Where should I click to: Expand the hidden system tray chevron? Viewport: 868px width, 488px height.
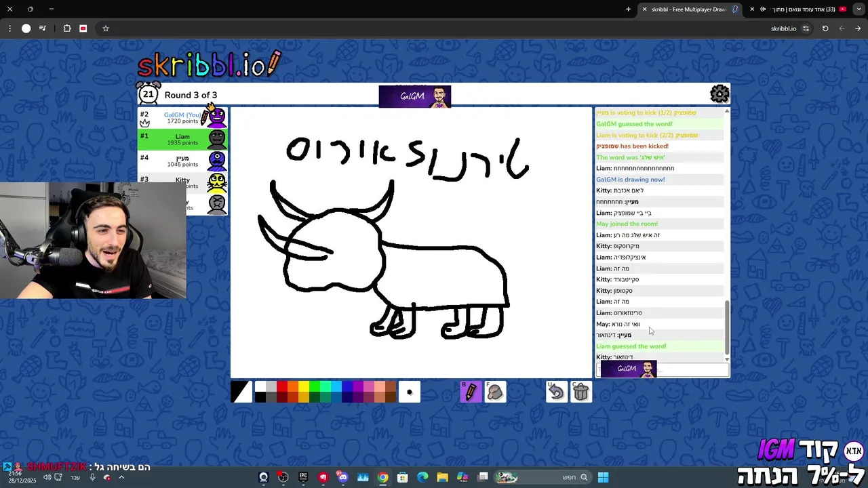pyautogui.click(x=121, y=477)
